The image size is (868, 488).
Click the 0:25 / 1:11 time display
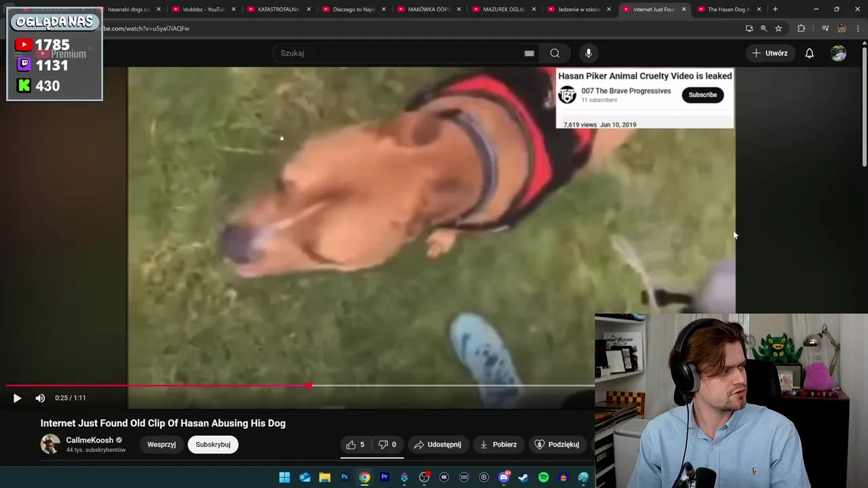[71, 398]
